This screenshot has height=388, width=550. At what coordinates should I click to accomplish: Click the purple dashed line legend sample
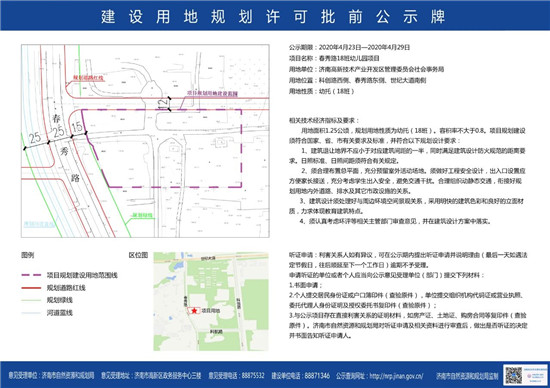(x=31, y=275)
